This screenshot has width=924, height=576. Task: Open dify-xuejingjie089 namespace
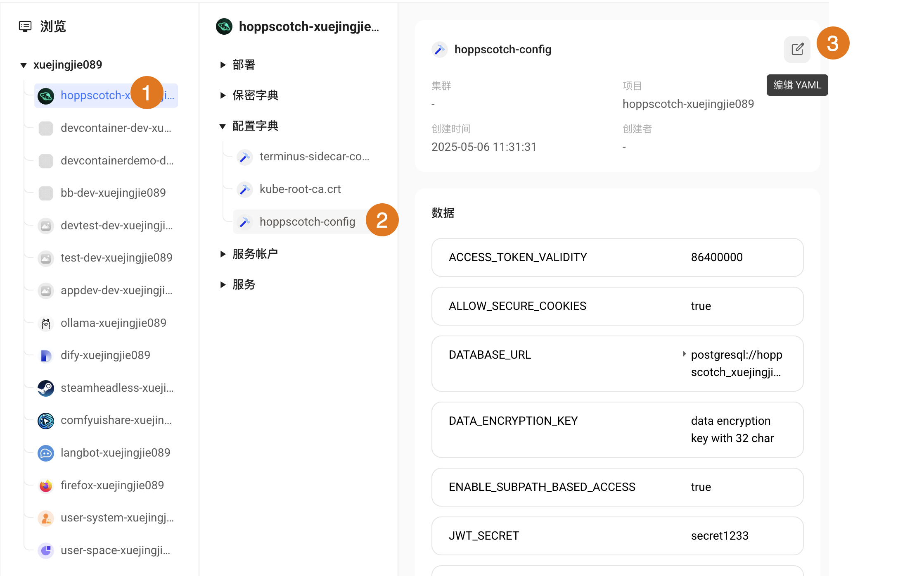(106, 356)
